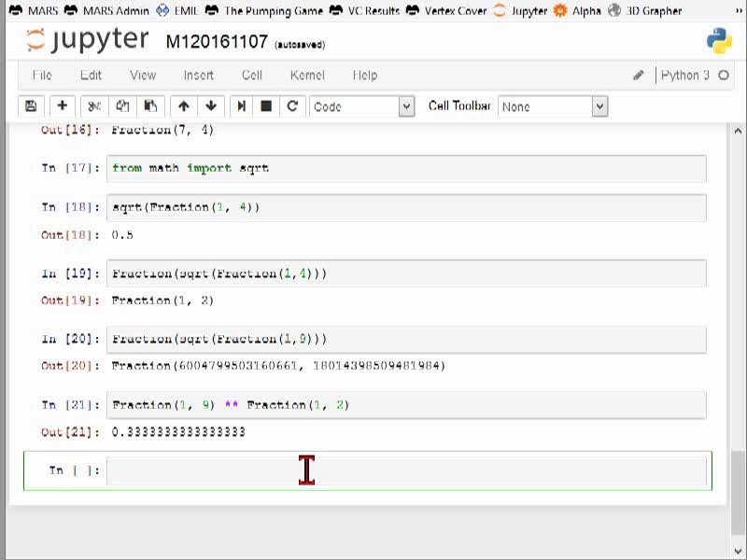Open the View menu
This screenshot has width=747, height=560.
143,76
